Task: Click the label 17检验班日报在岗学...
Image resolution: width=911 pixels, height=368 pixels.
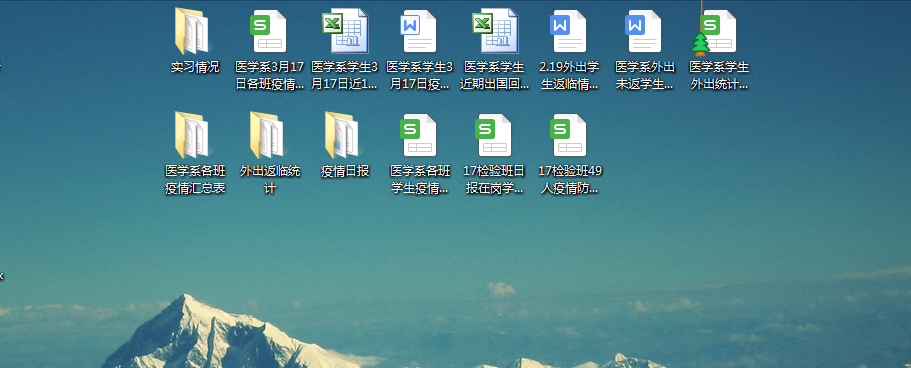Action: [x=494, y=180]
